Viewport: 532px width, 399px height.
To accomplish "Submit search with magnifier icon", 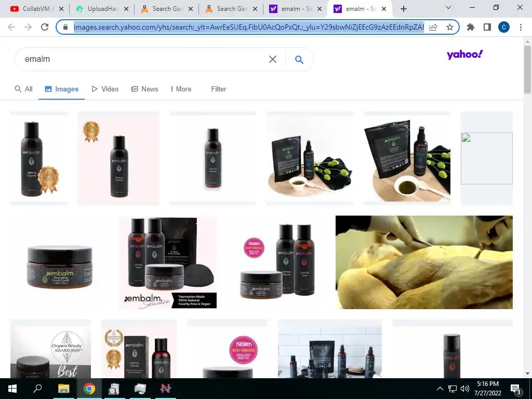I will pos(299,59).
